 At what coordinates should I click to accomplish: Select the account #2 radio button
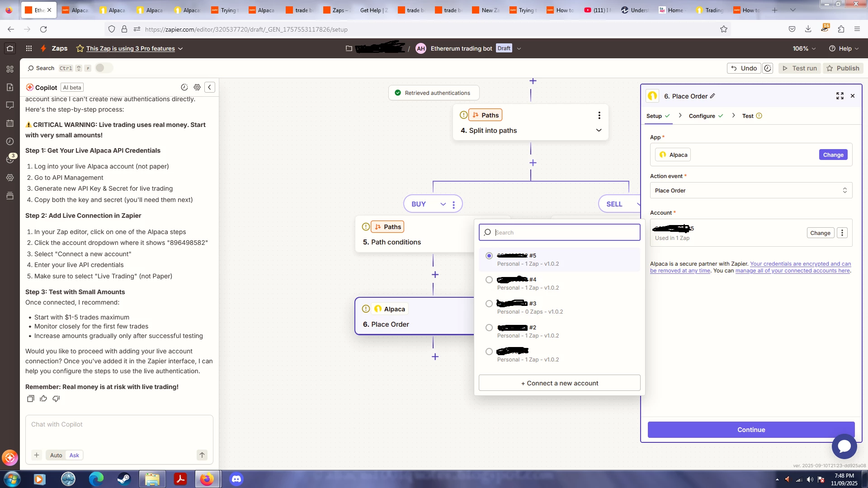click(489, 328)
